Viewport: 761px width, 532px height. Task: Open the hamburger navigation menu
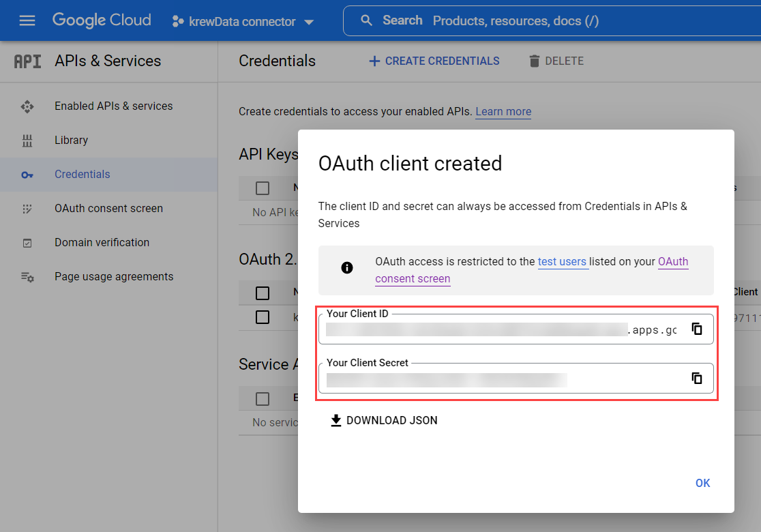coord(27,20)
